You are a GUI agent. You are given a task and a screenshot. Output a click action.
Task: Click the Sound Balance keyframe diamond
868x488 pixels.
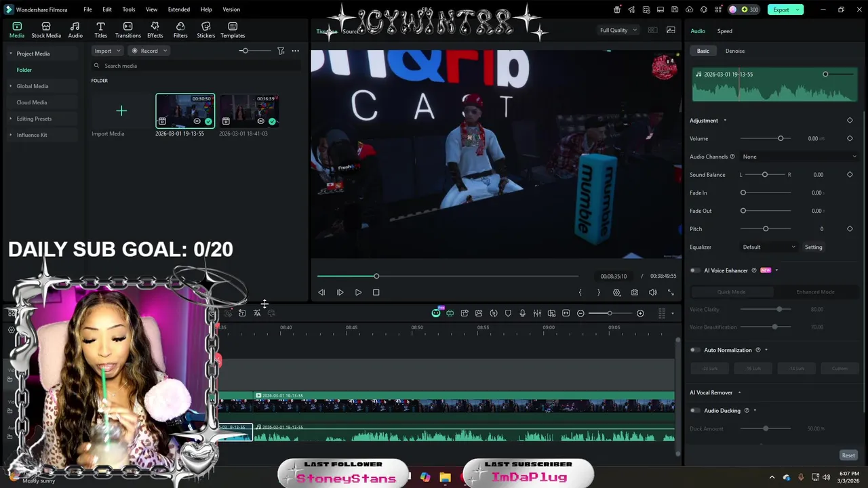tap(850, 174)
